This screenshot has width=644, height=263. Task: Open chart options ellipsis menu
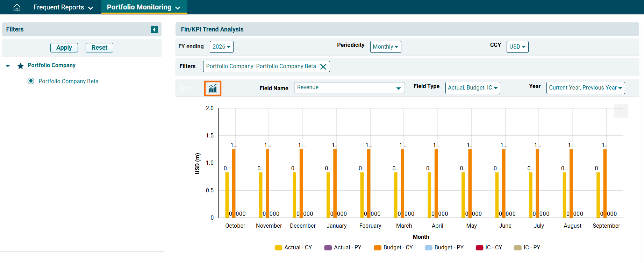[621, 111]
